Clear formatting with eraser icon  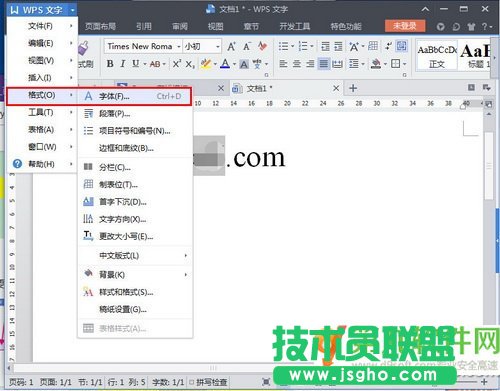pyautogui.click(x=263, y=46)
